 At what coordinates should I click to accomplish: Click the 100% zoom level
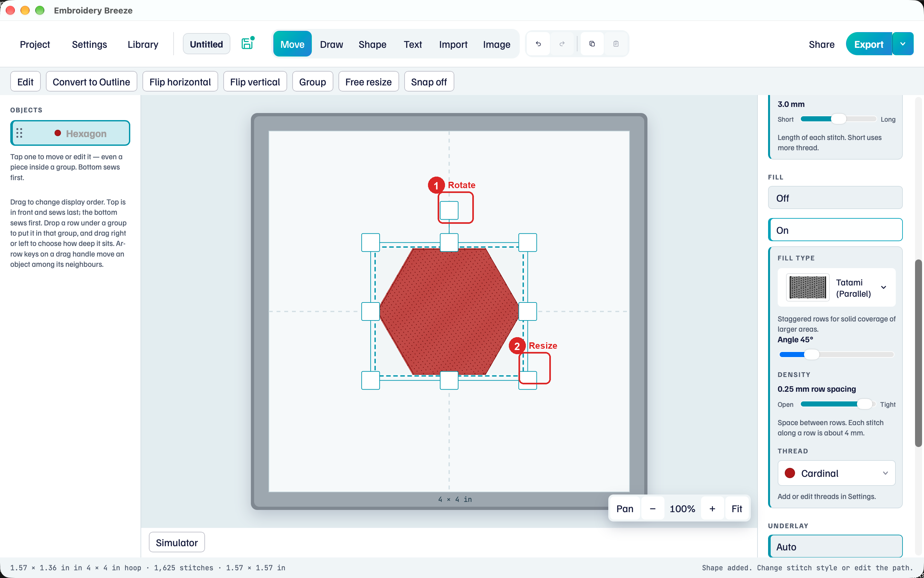click(682, 508)
